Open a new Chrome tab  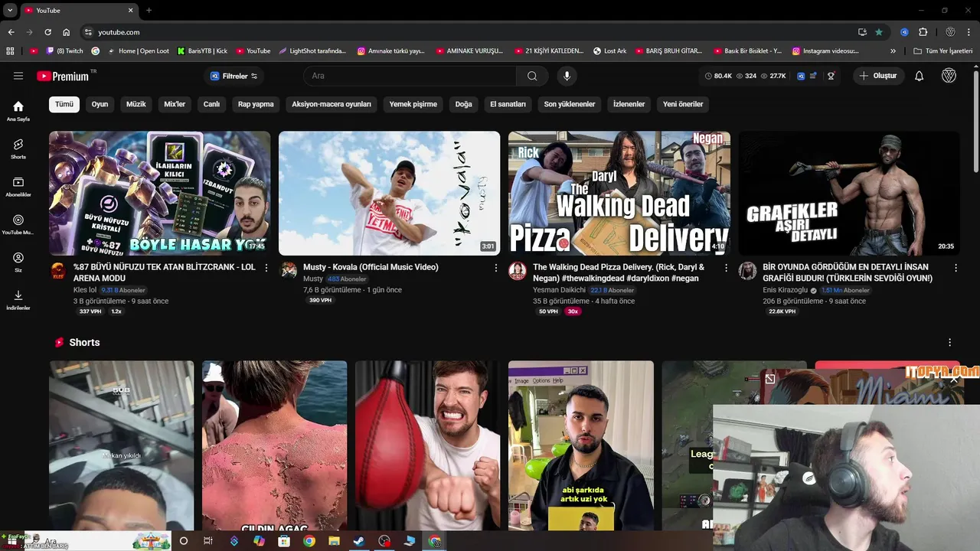tap(149, 10)
